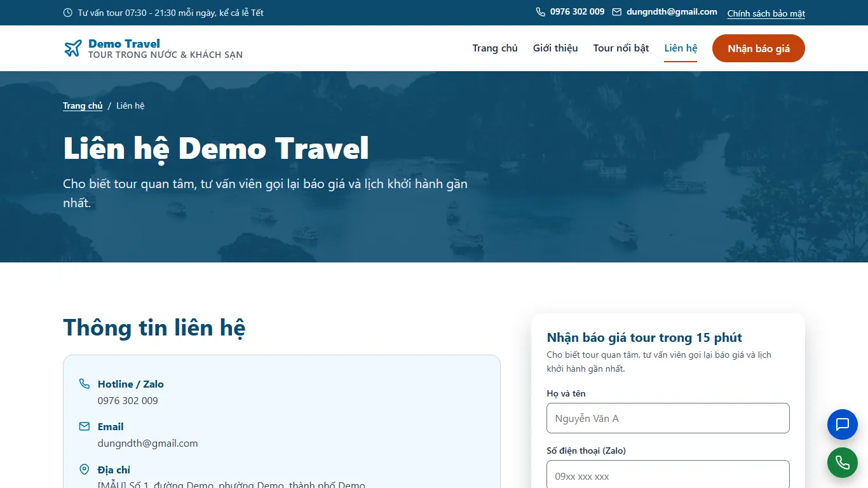Image resolution: width=868 pixels, height=488 pixels.
Task: Click the envelope icon in top bar
Action: coord(617,12)
